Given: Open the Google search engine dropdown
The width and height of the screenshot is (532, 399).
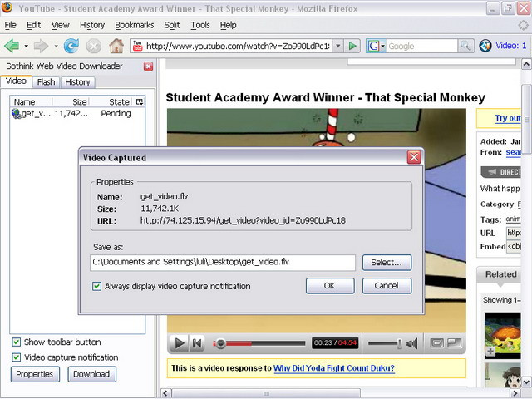Looking at the screenshot, I should point(382,46).
